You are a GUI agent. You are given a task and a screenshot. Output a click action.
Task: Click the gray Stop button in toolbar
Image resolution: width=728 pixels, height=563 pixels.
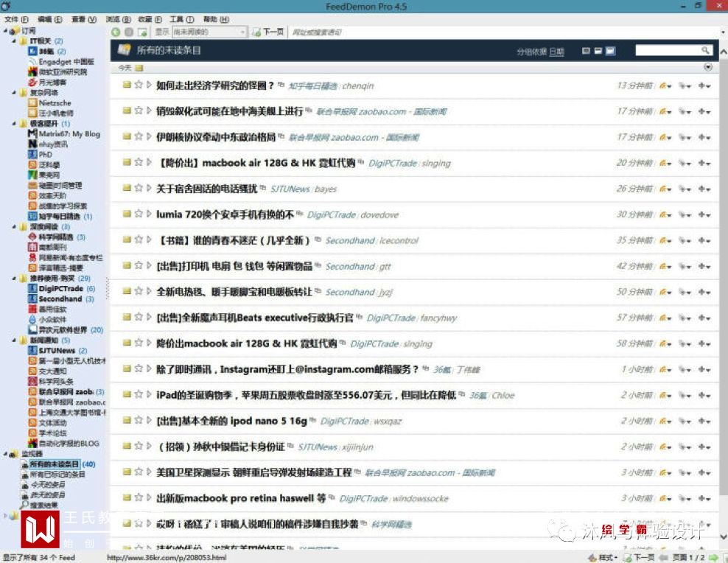tap(129, 32)
